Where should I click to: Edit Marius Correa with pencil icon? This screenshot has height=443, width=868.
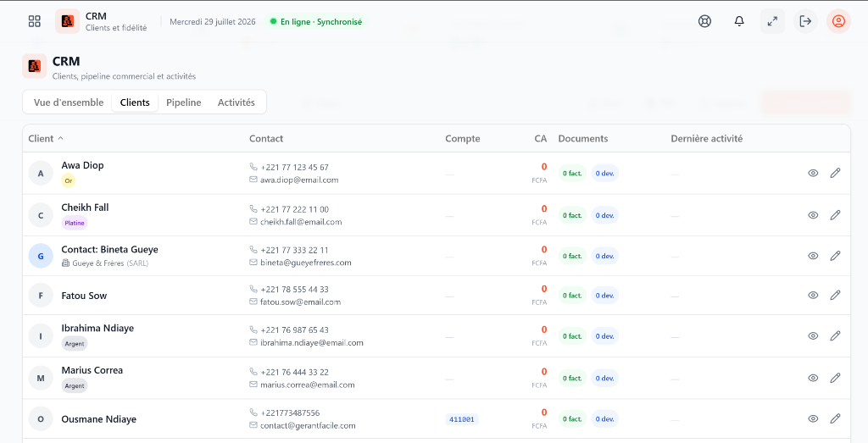tap(835, 378)
